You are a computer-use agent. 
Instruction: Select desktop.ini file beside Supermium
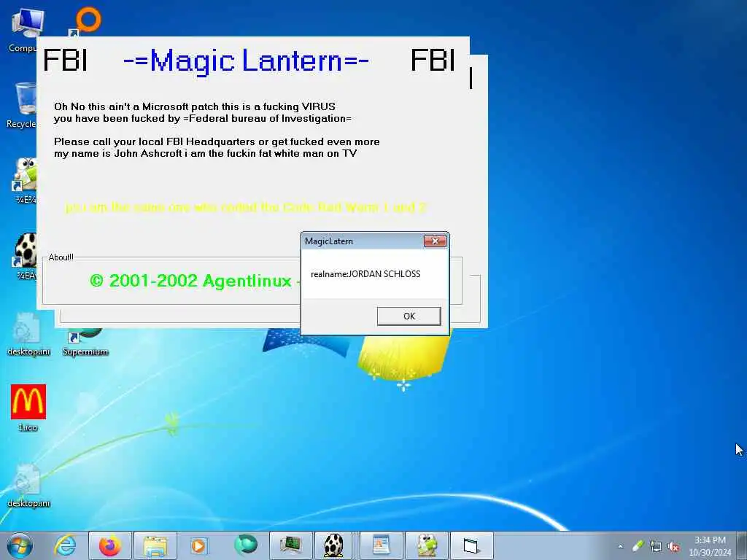[x=28, y=334]
